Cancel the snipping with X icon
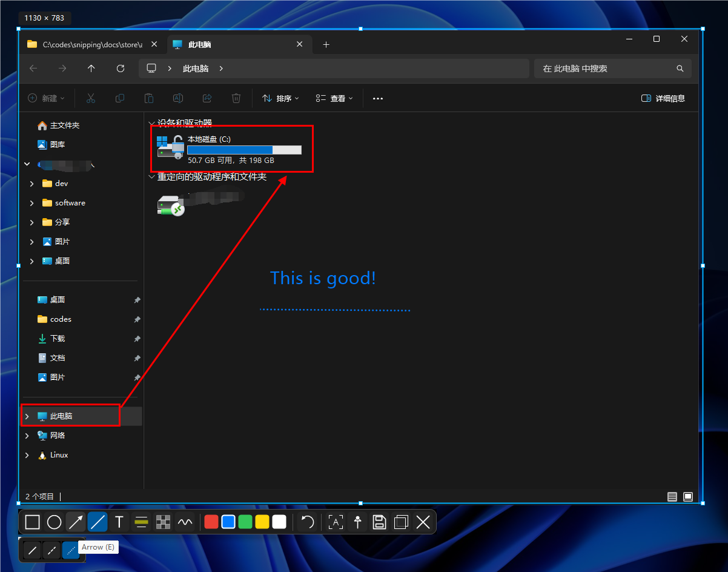This screenshot has height=572, width=728. point(423,522)
